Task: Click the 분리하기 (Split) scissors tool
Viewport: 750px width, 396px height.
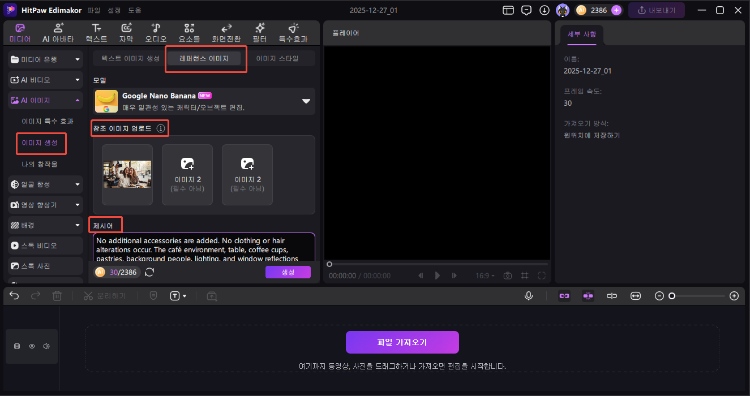Action: coord(104,296)
